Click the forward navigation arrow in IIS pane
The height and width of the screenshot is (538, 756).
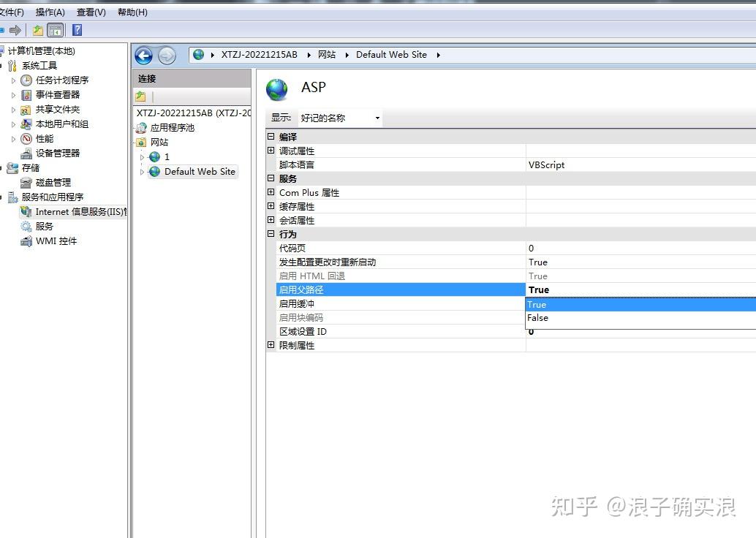coord(165,55)
